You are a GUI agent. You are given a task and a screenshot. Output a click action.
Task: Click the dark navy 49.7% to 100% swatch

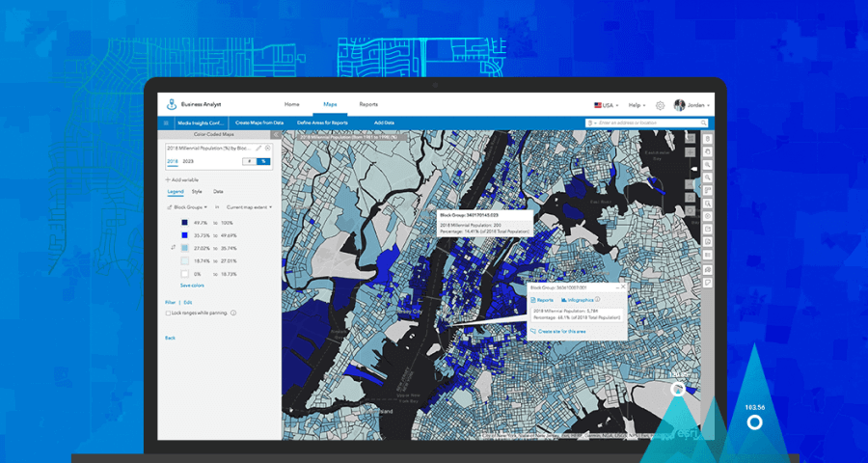[x=185, y=223]
